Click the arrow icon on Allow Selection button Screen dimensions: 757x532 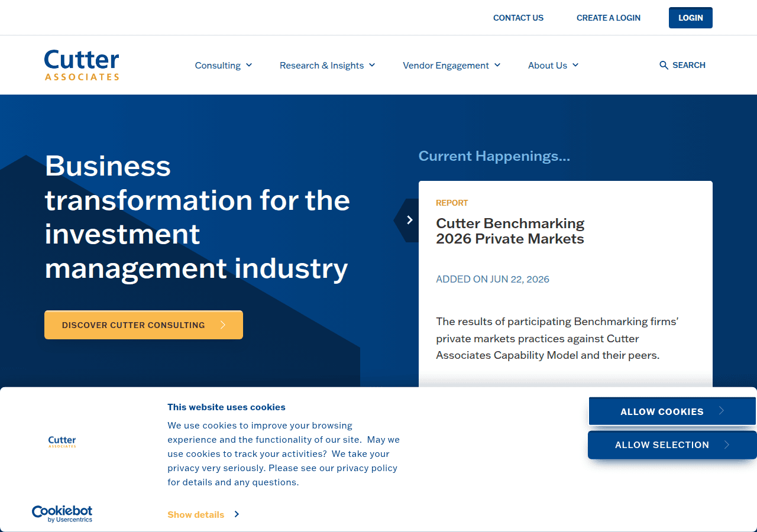tap(727, 445)
